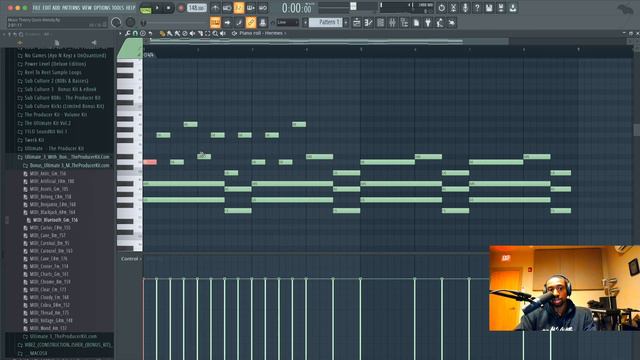Select the red highlighted note in piano roll
The image size is (640, 360).
point(150,162)
